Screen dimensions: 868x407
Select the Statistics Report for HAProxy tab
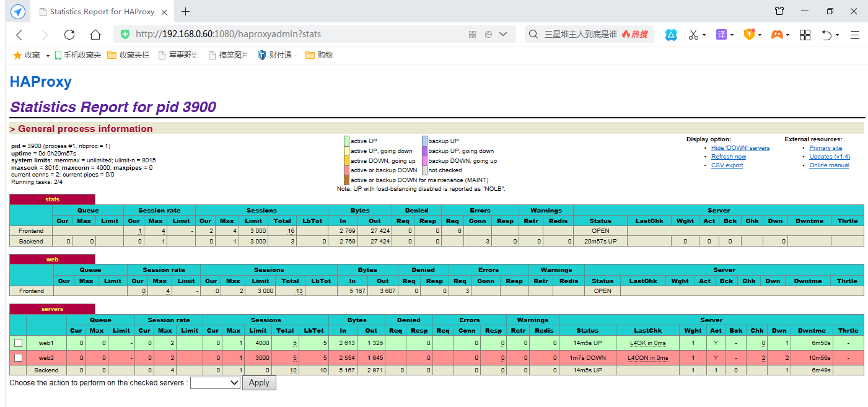[x=102, y=12]
